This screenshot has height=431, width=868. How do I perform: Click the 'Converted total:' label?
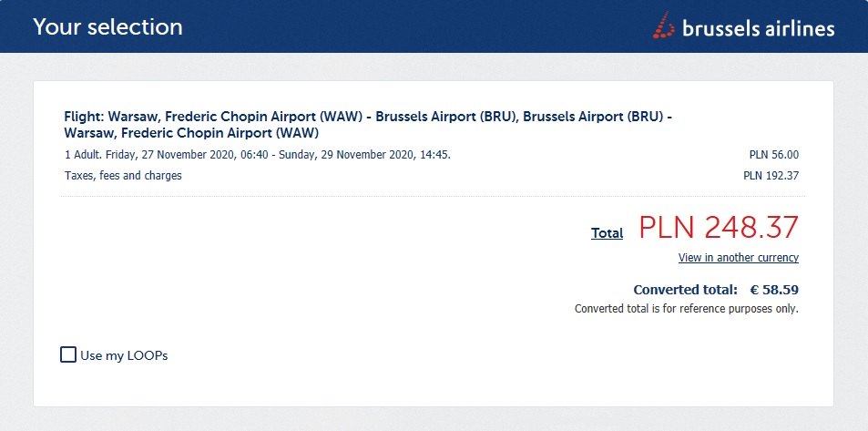(685, 290)
